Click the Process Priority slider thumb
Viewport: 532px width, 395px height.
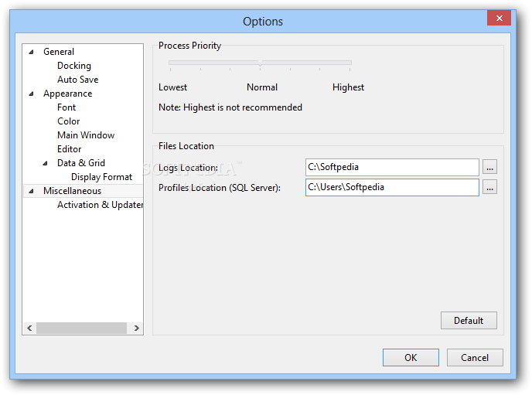click(260, 63)
